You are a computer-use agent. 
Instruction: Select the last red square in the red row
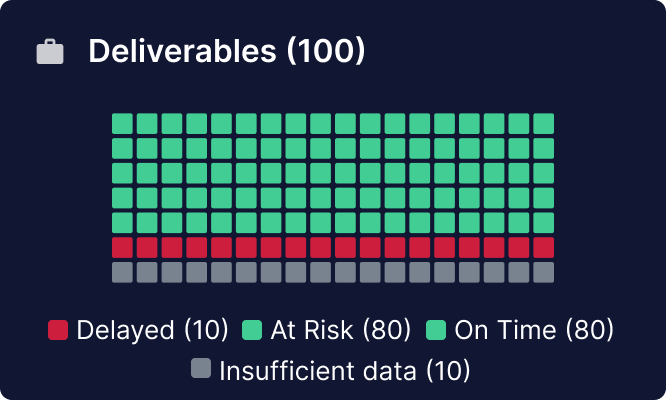coord(543,247)
